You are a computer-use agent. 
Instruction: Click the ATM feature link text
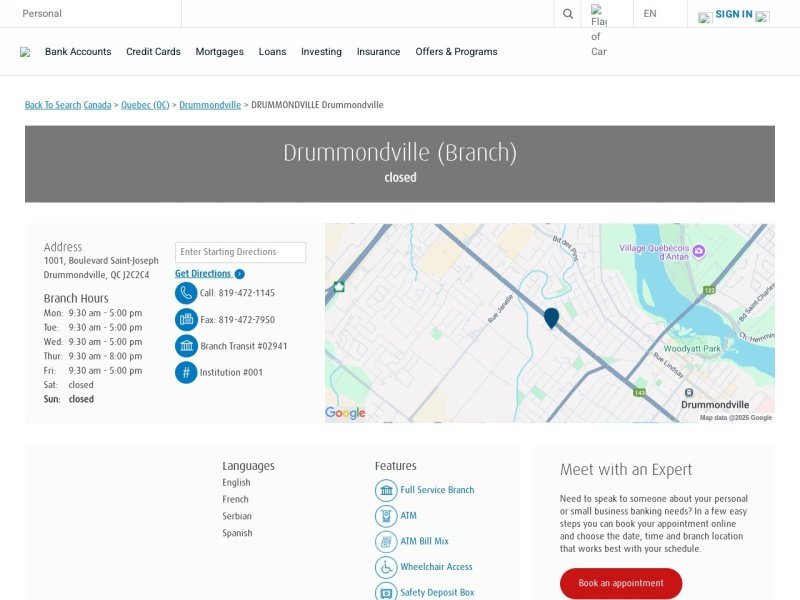click(408, 515)
